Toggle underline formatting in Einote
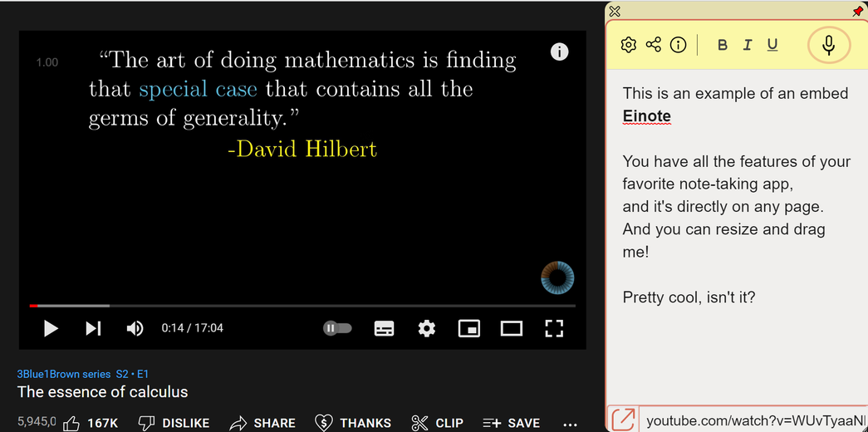This screenshot has height=432, width=868. pyautogui.click(x=772, y=46)
